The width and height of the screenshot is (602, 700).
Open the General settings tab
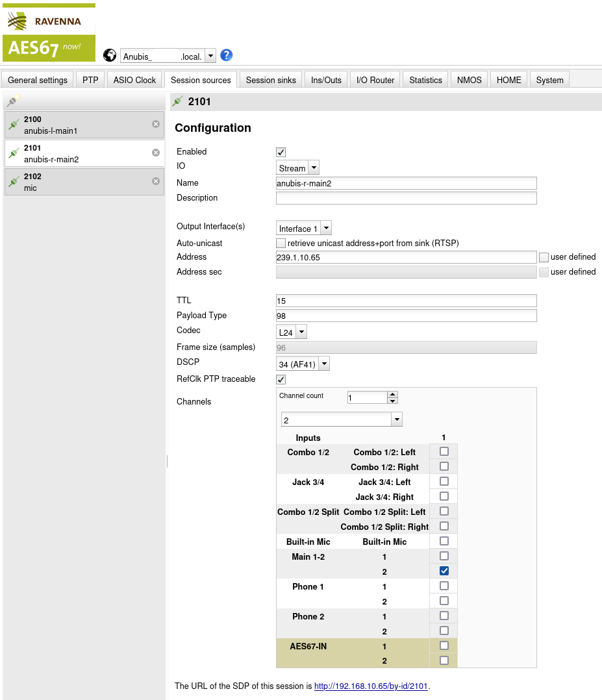[38, 80]
